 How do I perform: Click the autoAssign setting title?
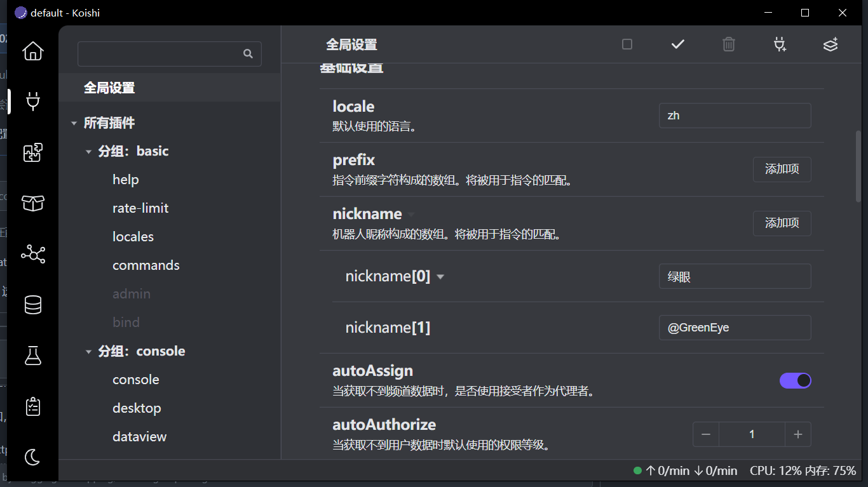(373, 371)
